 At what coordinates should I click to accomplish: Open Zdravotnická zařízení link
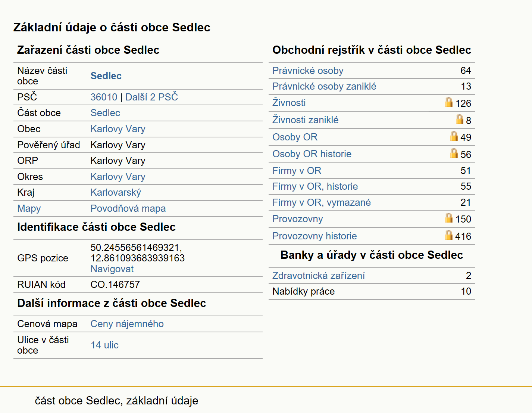click(x=319, y=276)
